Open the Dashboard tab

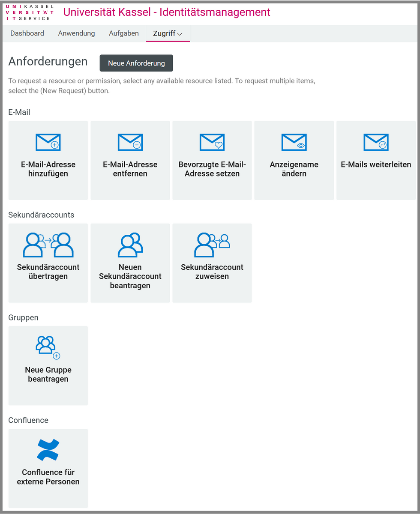(x=27, y=33)
